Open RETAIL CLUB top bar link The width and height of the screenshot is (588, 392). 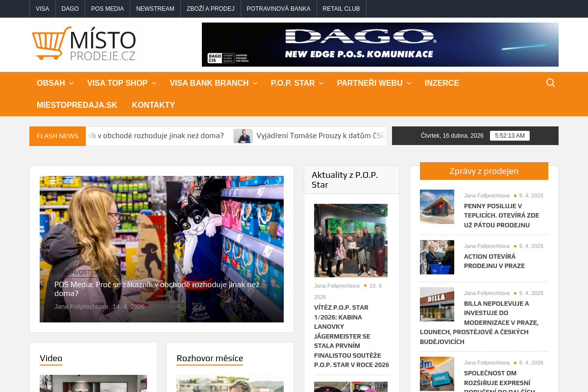[x=341, y=9]
